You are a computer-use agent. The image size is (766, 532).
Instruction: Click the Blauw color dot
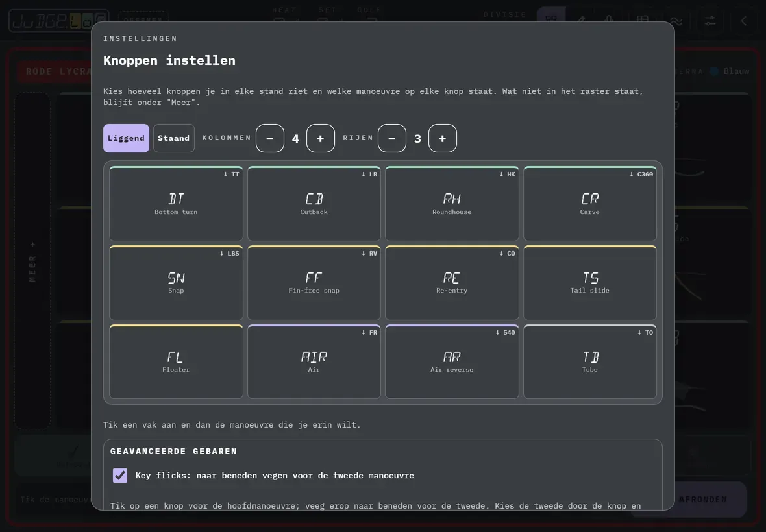tap(714, 71)
